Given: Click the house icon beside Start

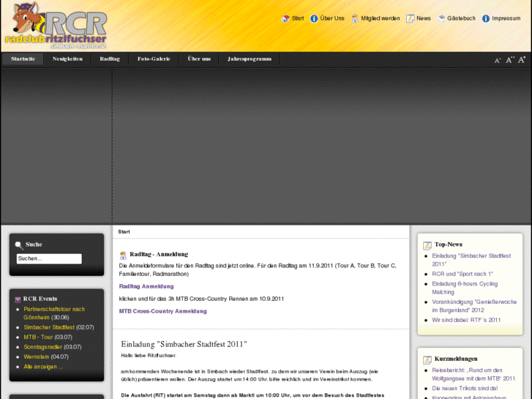Looking at the screenshot, I should 285,19.
